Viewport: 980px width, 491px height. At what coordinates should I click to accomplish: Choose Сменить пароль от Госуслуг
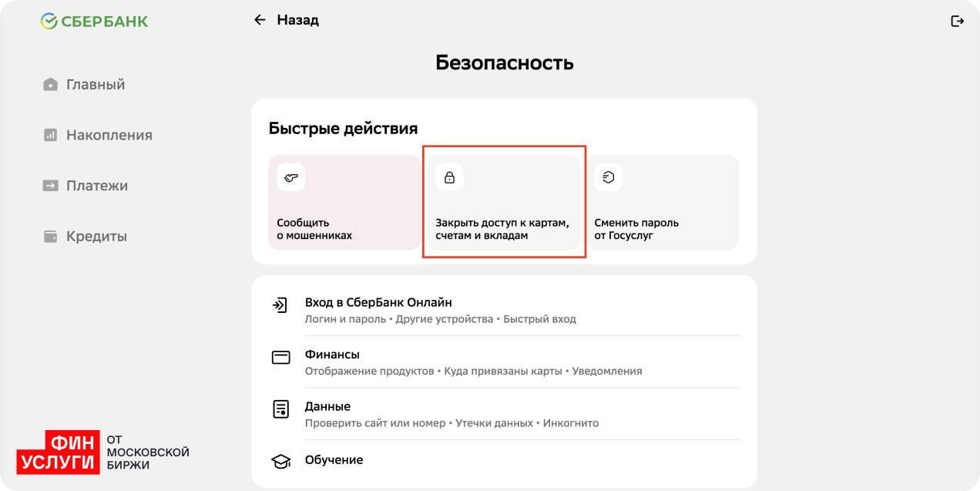coord(663,203)
